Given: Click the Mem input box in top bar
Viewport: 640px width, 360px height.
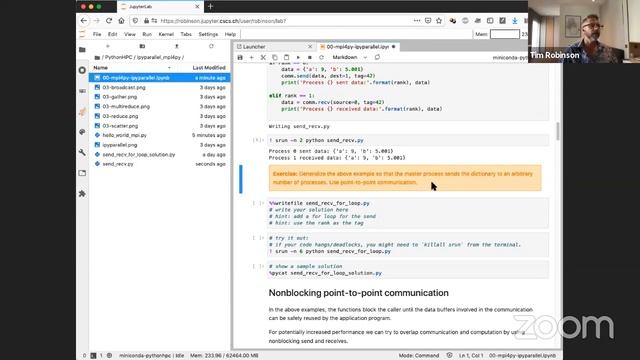Looking at the screenshot, I should coord(504,34).
